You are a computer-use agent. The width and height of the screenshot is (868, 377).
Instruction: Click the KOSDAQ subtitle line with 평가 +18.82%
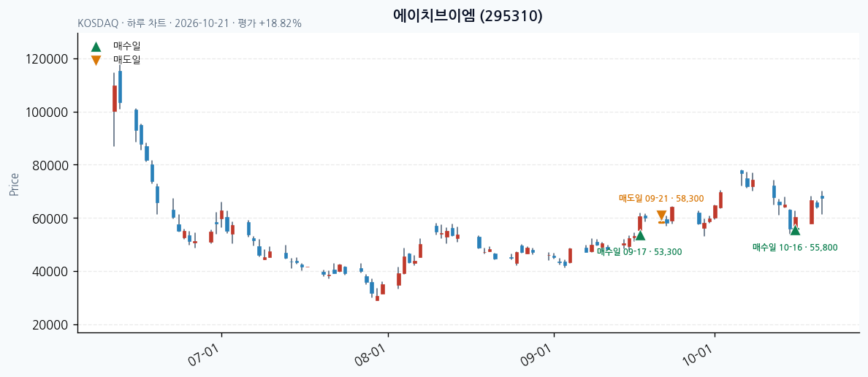[x=190, y=23]
